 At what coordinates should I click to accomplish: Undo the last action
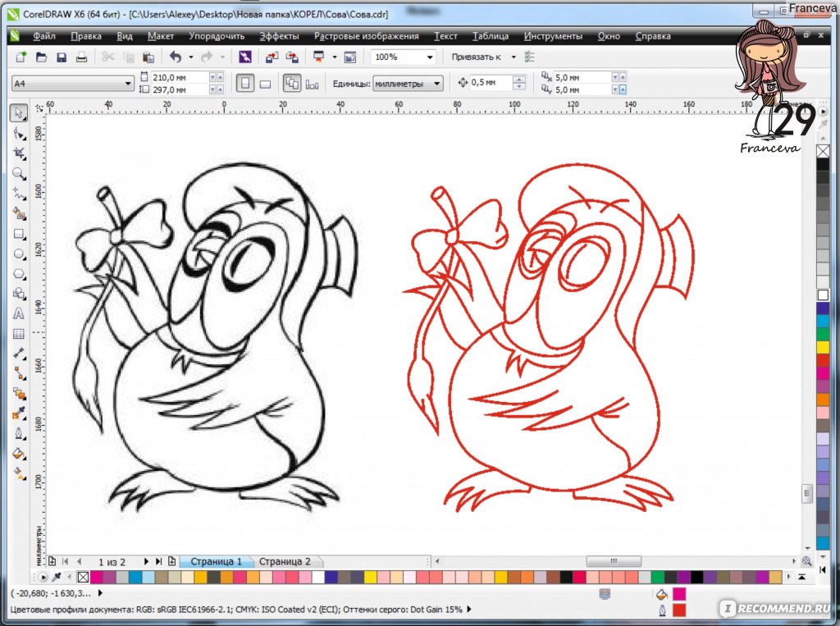176,57
